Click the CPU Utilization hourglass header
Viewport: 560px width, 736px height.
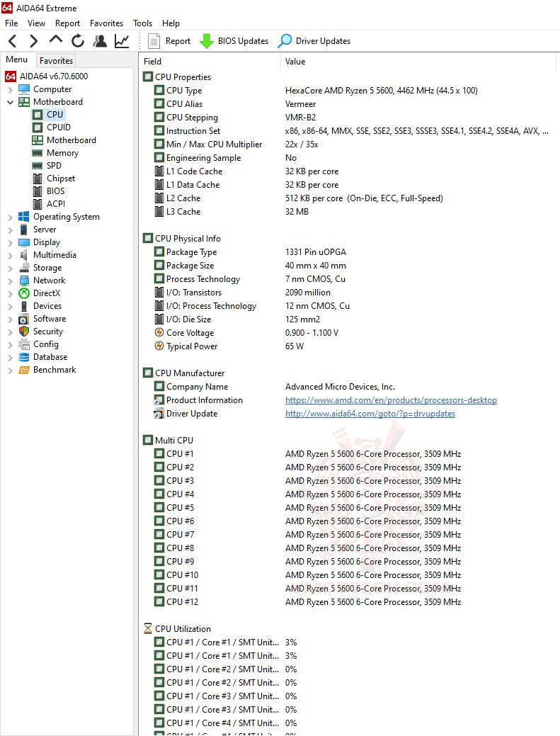[x=177, y=628]
